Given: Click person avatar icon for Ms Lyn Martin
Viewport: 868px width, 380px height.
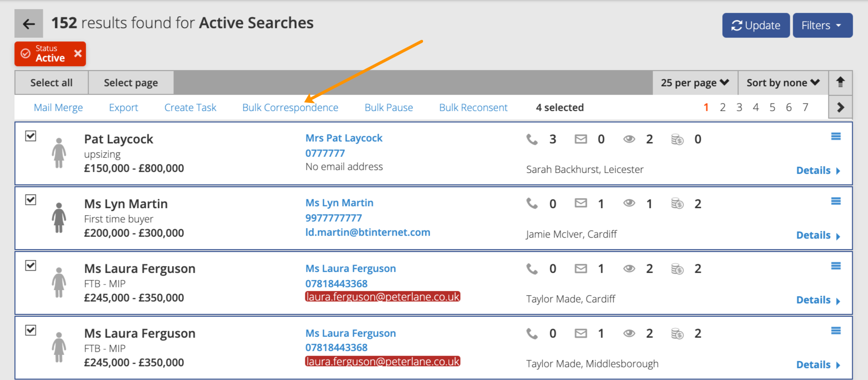Looking at the screenshot, I should [59, 218].
